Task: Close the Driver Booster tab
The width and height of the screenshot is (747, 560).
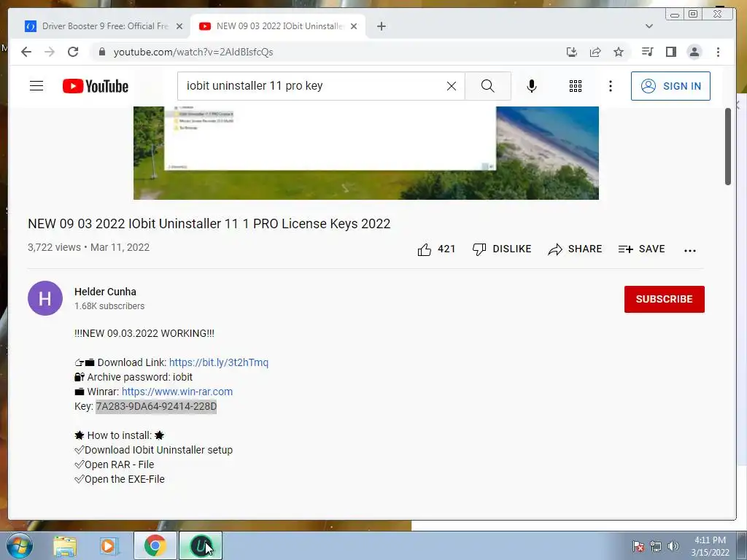Action: coord(179,26)
